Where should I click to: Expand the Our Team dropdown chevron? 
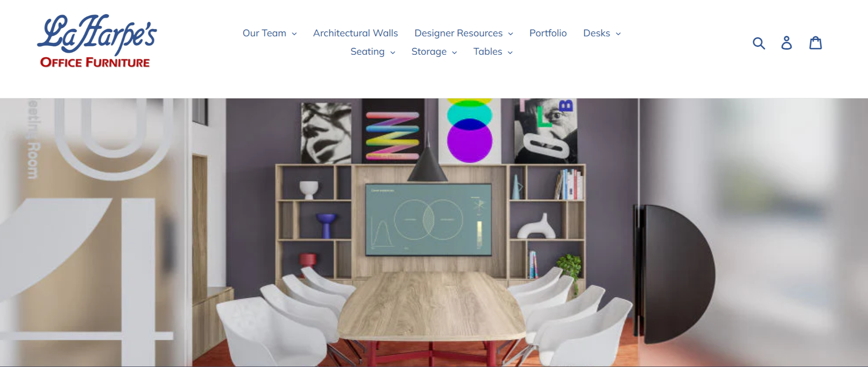click(294, 34)
